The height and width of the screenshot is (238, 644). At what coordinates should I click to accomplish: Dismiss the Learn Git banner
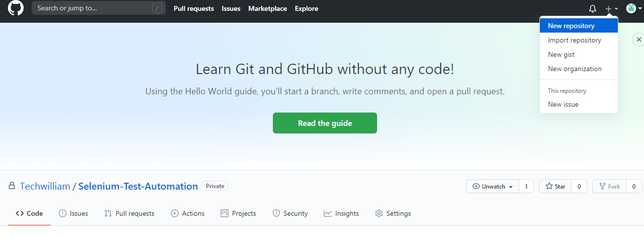(x=639, y=40)
